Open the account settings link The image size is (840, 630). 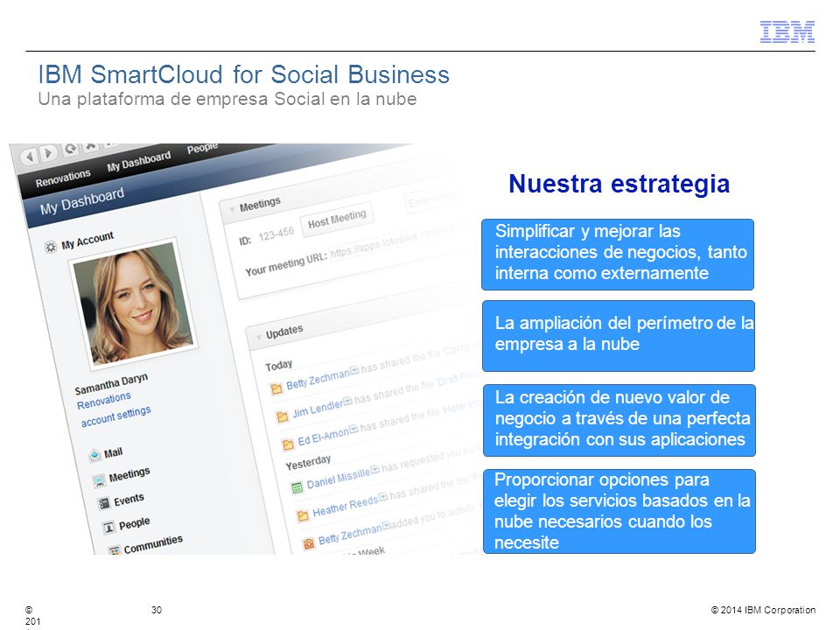pos(115,416)
